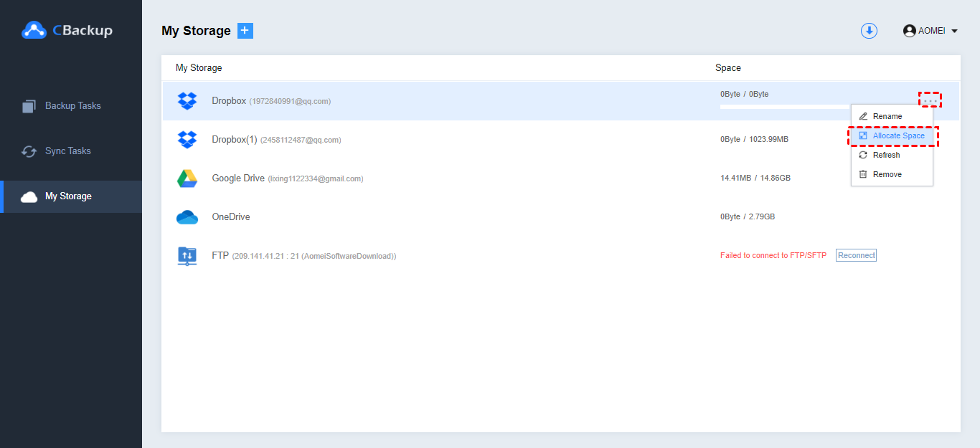Screen dimensions: 980x448
Task: Select the Sync Tasks sidebar icon
Action: 28,151
